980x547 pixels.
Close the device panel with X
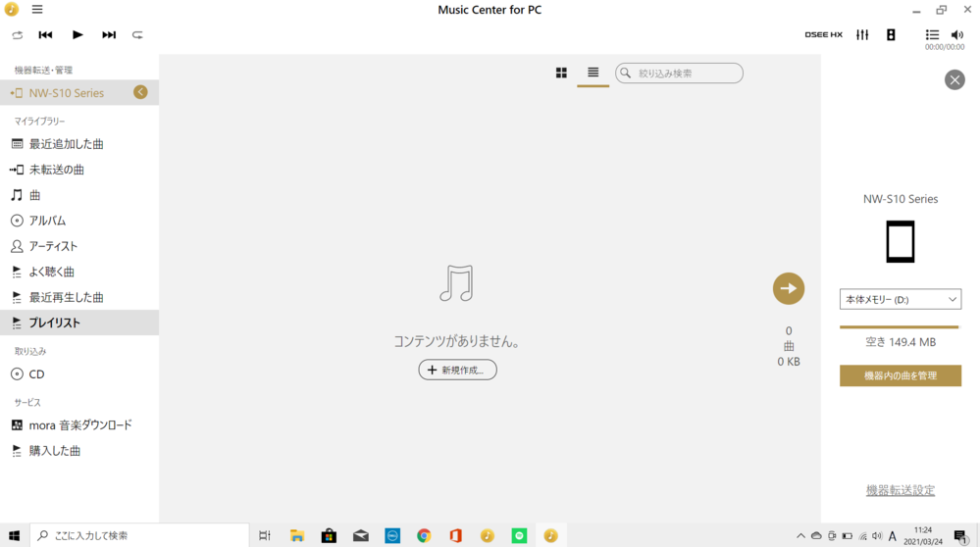[954, 80]
